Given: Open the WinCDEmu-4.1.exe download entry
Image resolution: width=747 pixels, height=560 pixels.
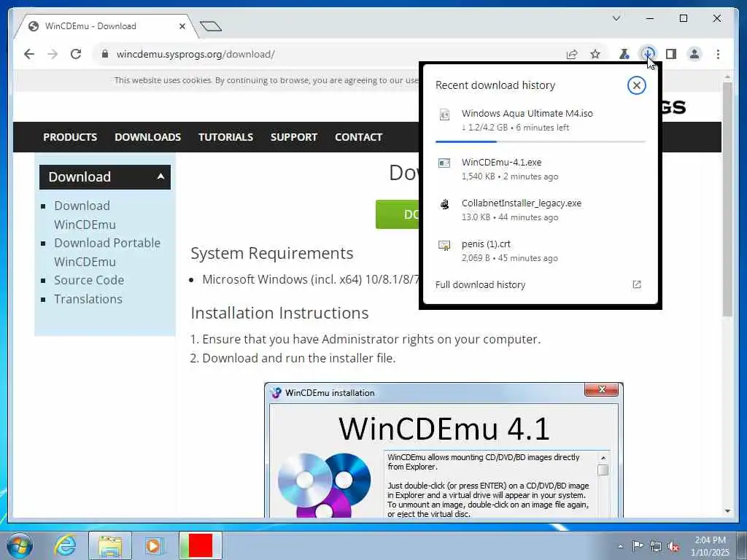Looking at the screenshot, I should [541, 169].
